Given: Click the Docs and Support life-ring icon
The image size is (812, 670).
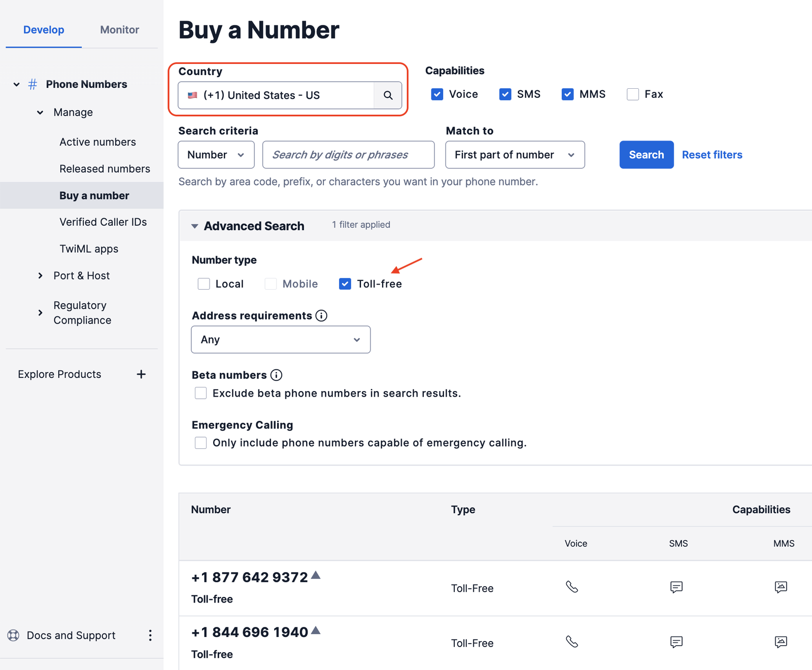Looking at the screenshot, I should [13, 635].
